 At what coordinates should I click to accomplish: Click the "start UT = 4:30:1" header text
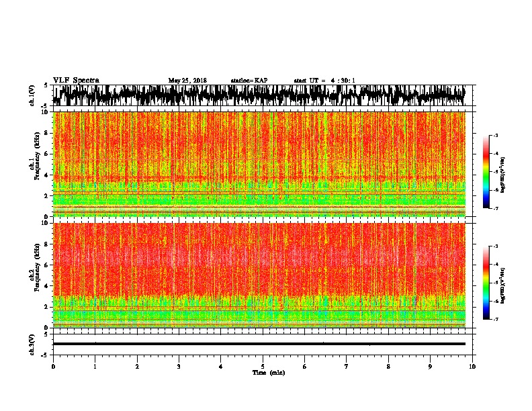(x=324, y=81)
